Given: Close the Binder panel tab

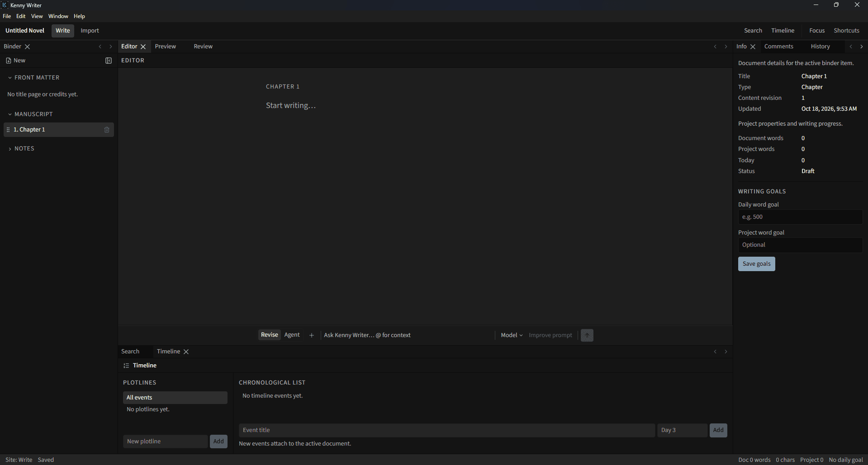Looking at the screenshot, I should click(27, 47).
